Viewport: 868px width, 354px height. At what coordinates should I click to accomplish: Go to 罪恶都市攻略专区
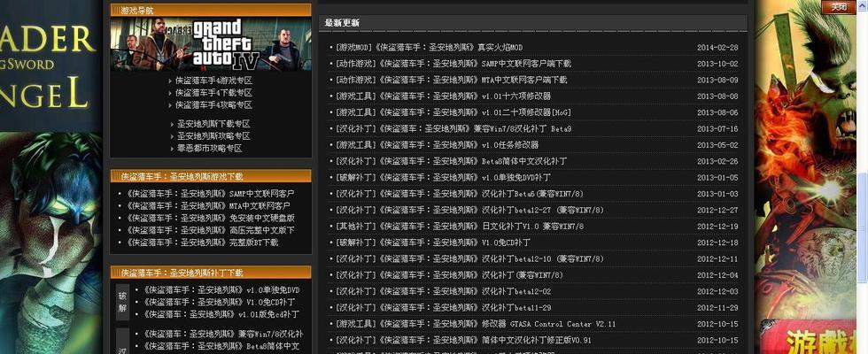click(210, 149)
